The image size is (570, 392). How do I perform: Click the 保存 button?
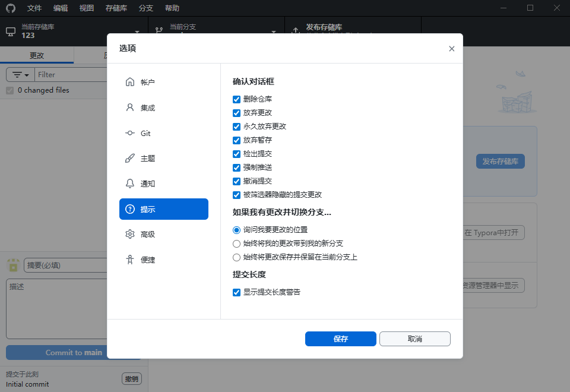click(x=340, y=339)
